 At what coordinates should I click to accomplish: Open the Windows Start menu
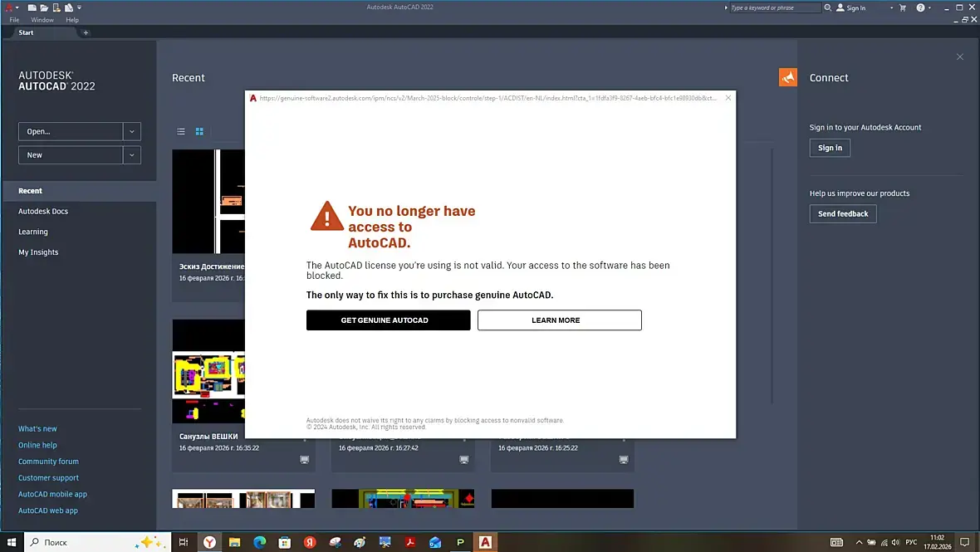pos(12,542)
